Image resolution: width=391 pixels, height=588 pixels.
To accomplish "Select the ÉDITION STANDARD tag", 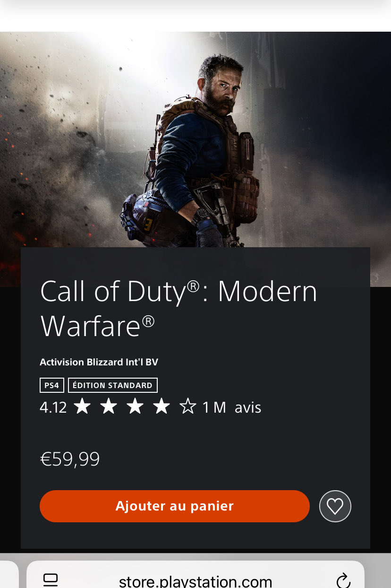I will pyautogui.click(x=113, y=385).
